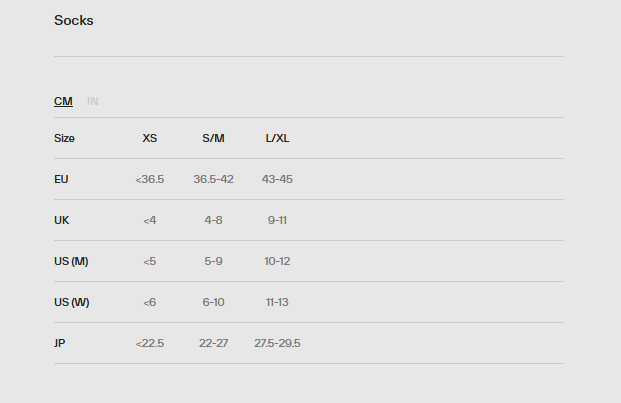Viewport: 621px width, 403px height.
Task: Click the US (W) row label
Action: [x=72, y=302]
